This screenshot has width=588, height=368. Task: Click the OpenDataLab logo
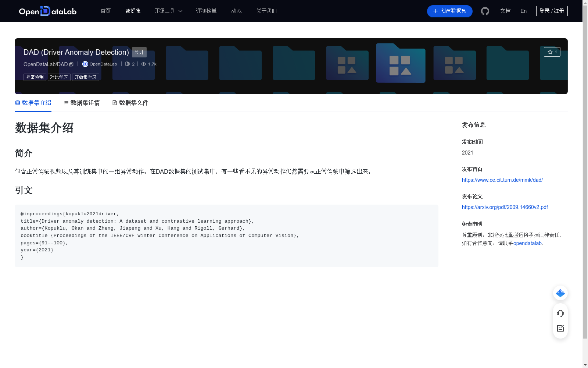tap(47, 11)
